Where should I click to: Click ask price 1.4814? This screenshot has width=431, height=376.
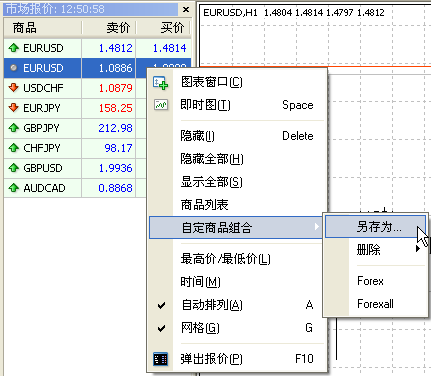click(x=169, y=48)
